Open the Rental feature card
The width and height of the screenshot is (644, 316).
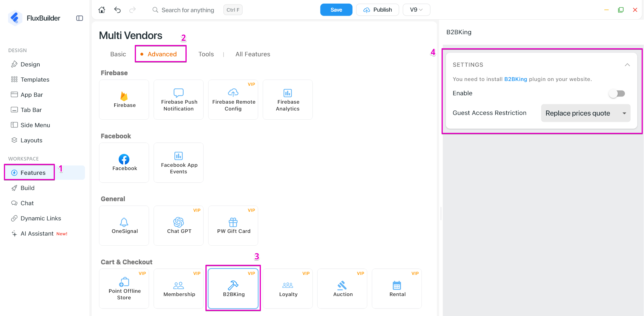coord(397,289)
